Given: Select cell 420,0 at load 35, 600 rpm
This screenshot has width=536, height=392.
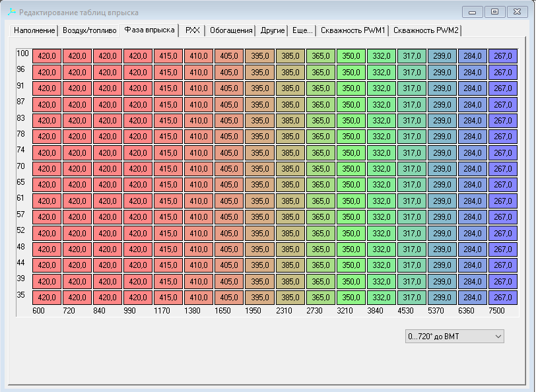Looking at the screenshot, I should pyautogui.click(x=47, y=298).
